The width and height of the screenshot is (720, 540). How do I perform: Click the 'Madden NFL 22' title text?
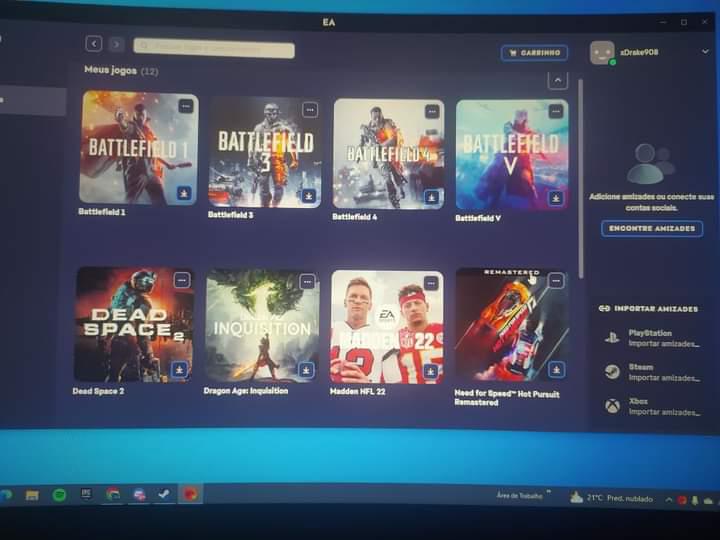point(357,392)
